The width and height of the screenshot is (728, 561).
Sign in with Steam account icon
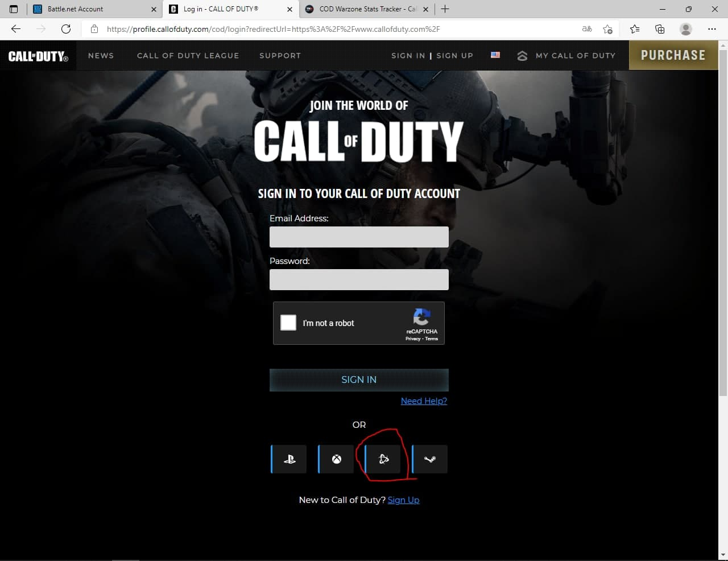point(429,459)
